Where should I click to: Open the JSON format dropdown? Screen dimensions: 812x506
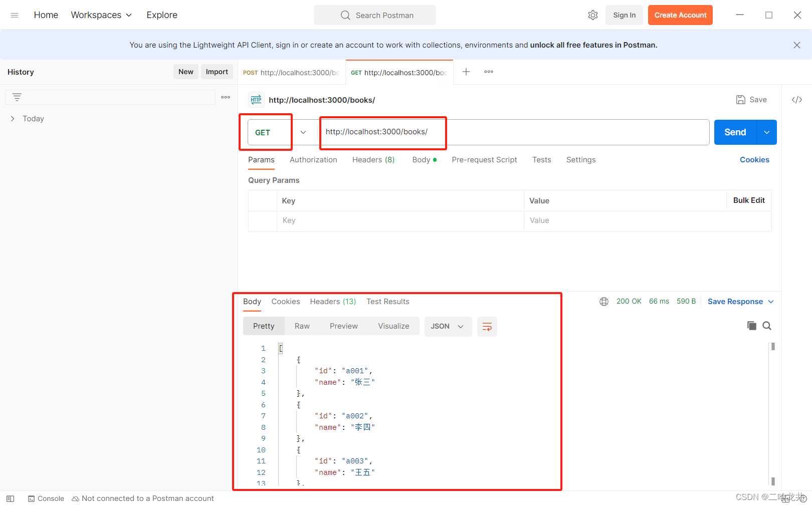pyautogui.click(x=448, y=327)
